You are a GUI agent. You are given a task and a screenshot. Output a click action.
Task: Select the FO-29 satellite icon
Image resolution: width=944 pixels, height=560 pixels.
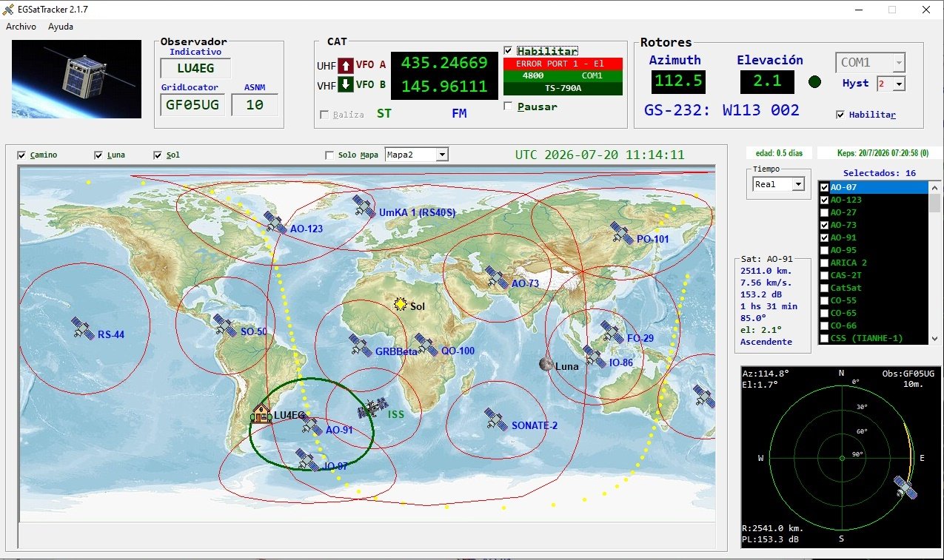[x=612, y=332]
